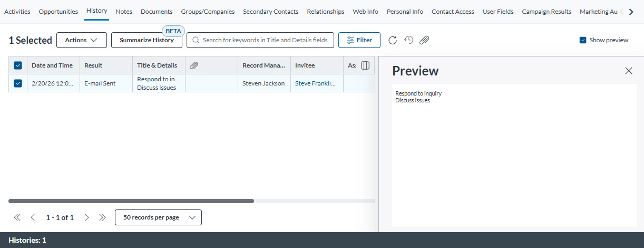Refresh the history list icon

(x=392, y=40)
